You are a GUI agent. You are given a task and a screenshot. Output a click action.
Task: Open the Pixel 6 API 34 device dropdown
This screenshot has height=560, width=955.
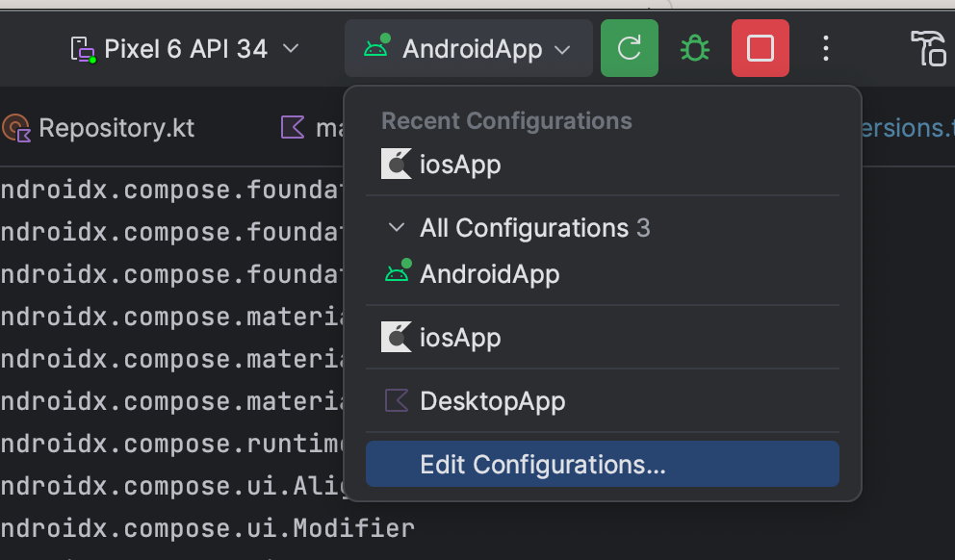coord(186,48)
